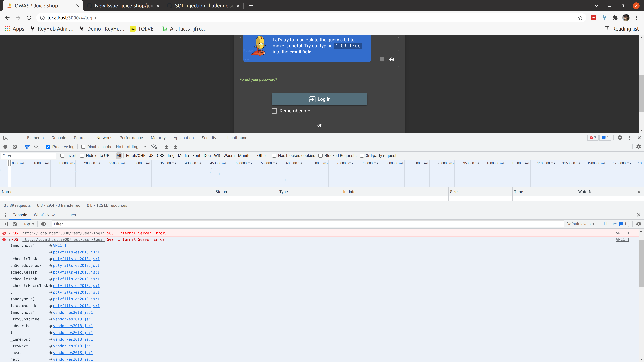Clear the network log

click(15, 147)
